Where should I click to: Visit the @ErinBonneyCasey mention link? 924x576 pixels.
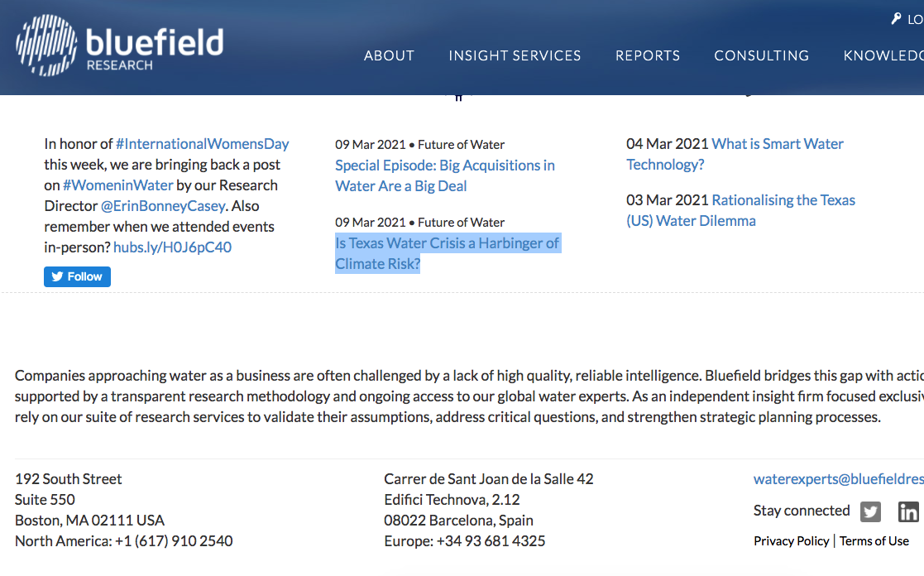click(163, 206)
